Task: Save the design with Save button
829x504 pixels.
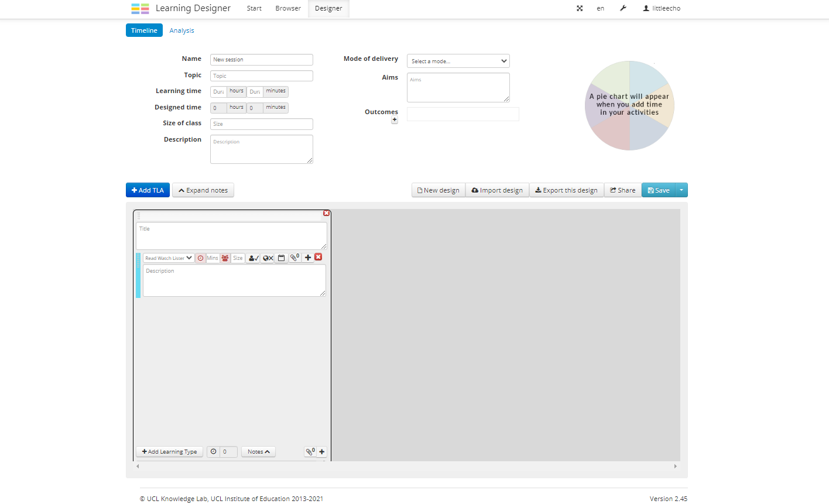Action: pos(659,190)
